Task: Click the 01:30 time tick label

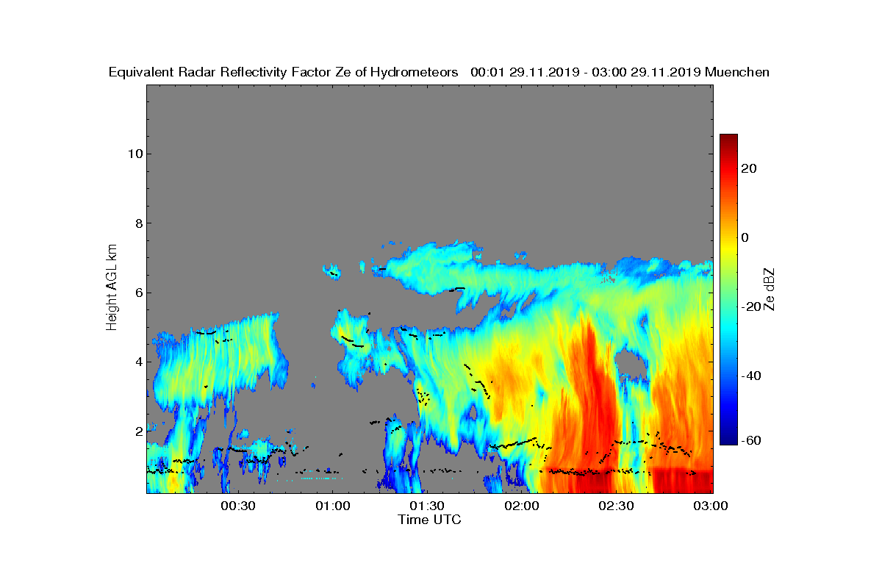Action: pos(427,506)
